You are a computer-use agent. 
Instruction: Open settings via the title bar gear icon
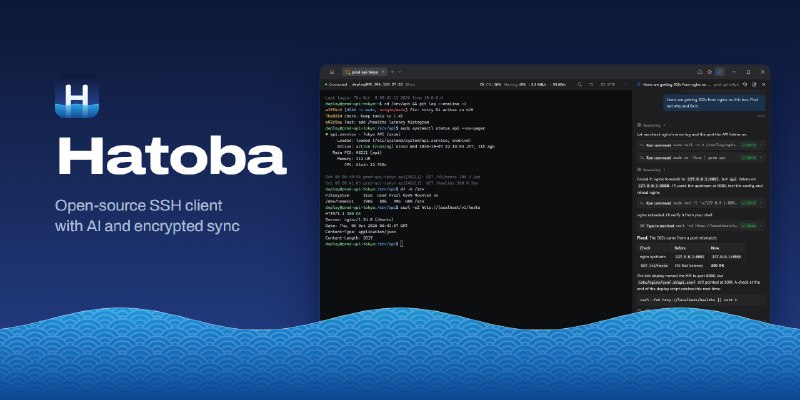click(709, 72)
